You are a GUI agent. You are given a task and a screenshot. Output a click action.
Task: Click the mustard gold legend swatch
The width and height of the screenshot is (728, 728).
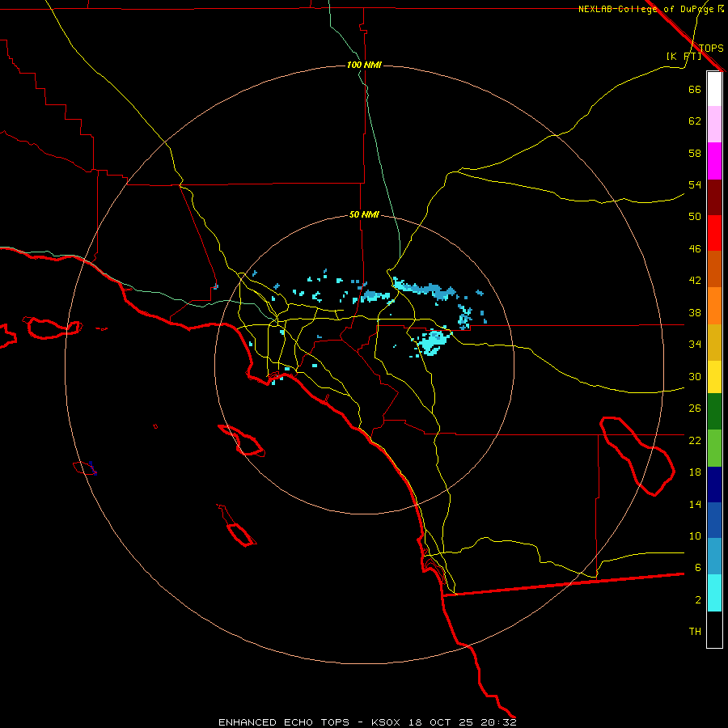[x=714, y=342]
